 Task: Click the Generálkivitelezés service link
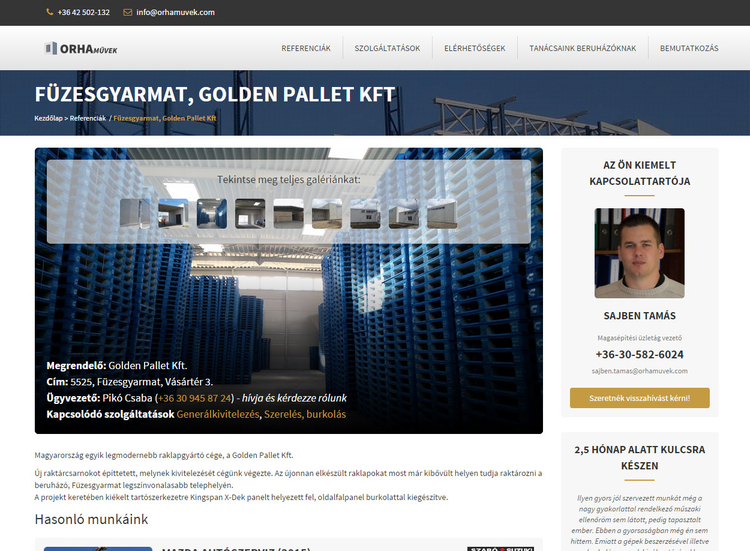click(x=217, y=414)
